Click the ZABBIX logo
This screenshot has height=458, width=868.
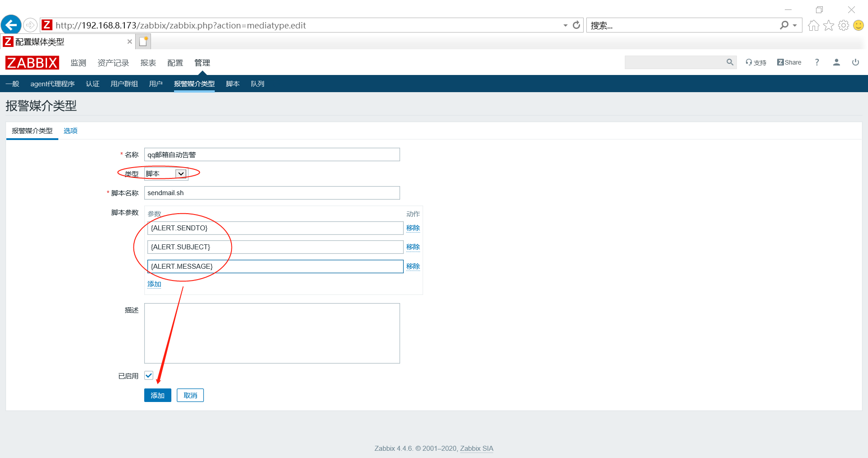point(32,63)
